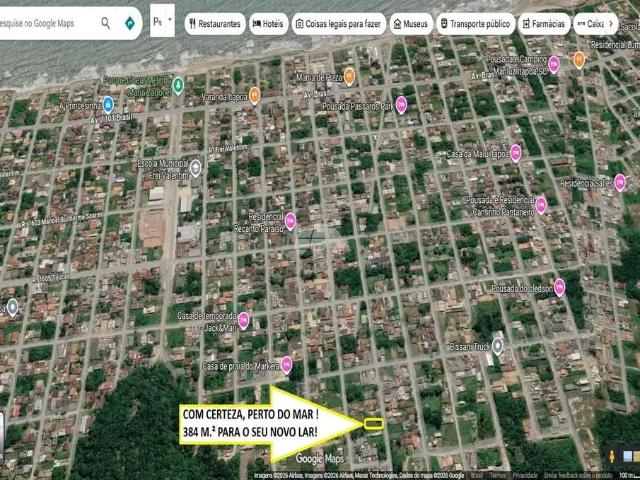The image size is (640, 480).
Task: Choose the Coisas legais para fazer chip
Action: 338,24
